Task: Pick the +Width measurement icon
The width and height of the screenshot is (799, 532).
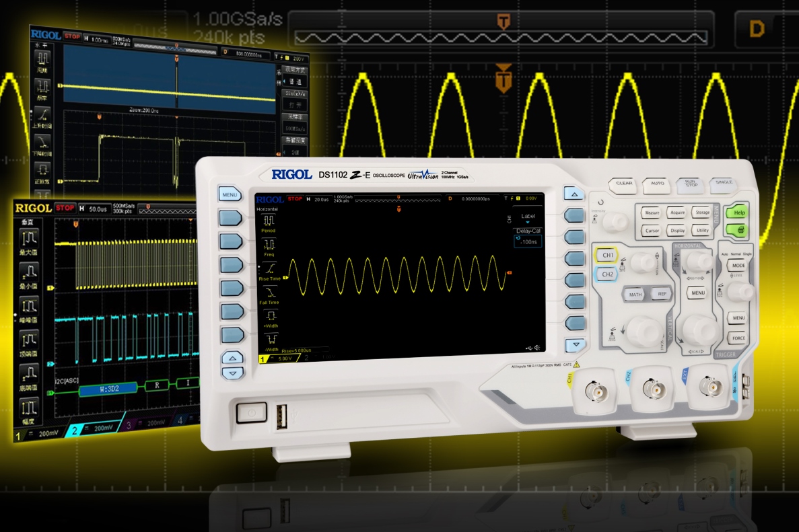Action: point(269,315)
